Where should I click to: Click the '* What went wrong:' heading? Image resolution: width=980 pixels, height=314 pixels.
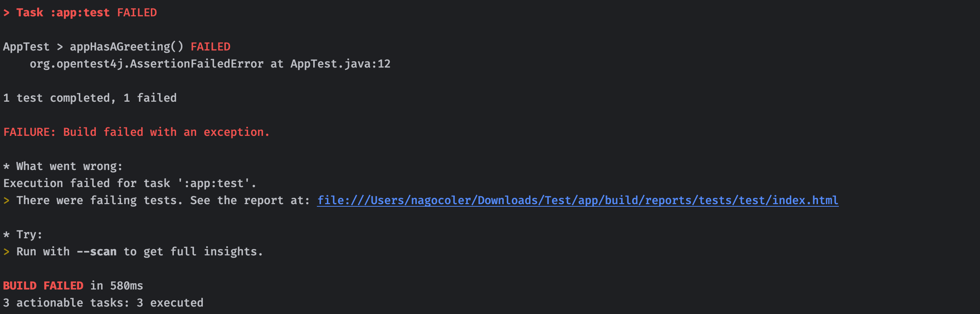pyautogui.click(x=63, y=166)
